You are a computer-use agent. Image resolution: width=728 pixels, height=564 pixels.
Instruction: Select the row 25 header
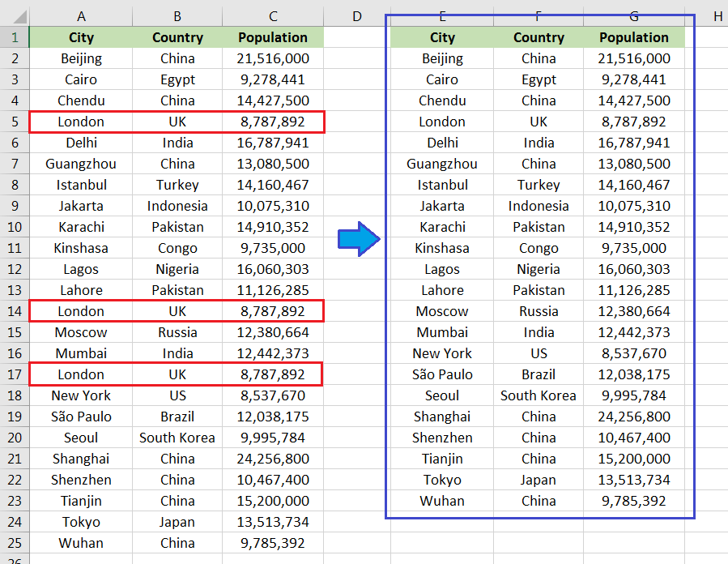(15, 543)
